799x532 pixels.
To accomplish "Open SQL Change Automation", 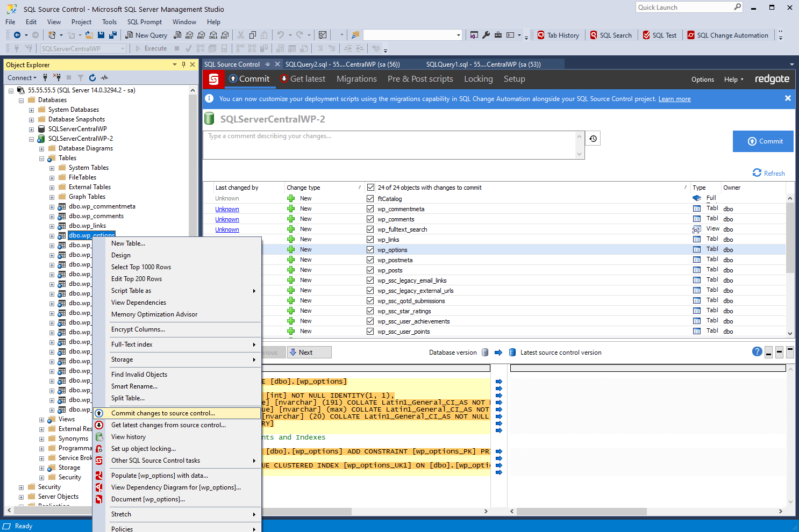I will point(728,35).
